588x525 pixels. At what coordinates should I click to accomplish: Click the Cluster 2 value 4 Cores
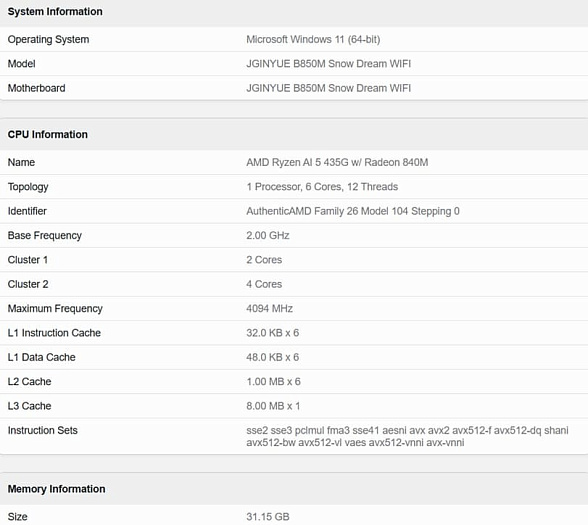click(x=264, y=284)
